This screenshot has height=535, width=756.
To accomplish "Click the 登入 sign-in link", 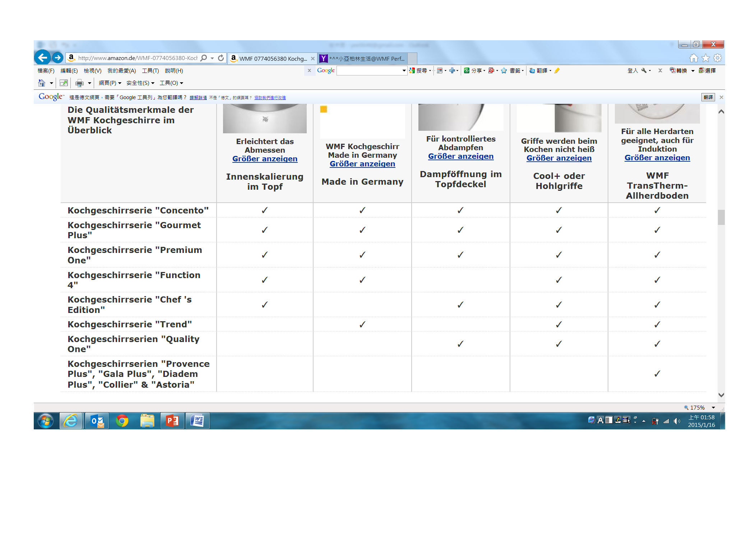I will [x=632, y=70].
